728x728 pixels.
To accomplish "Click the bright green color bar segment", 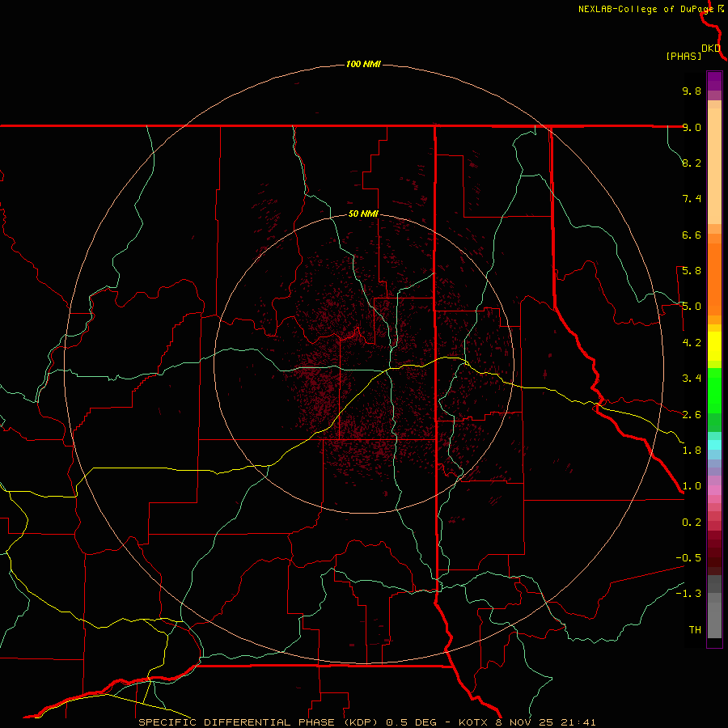I will coord(714,391).
